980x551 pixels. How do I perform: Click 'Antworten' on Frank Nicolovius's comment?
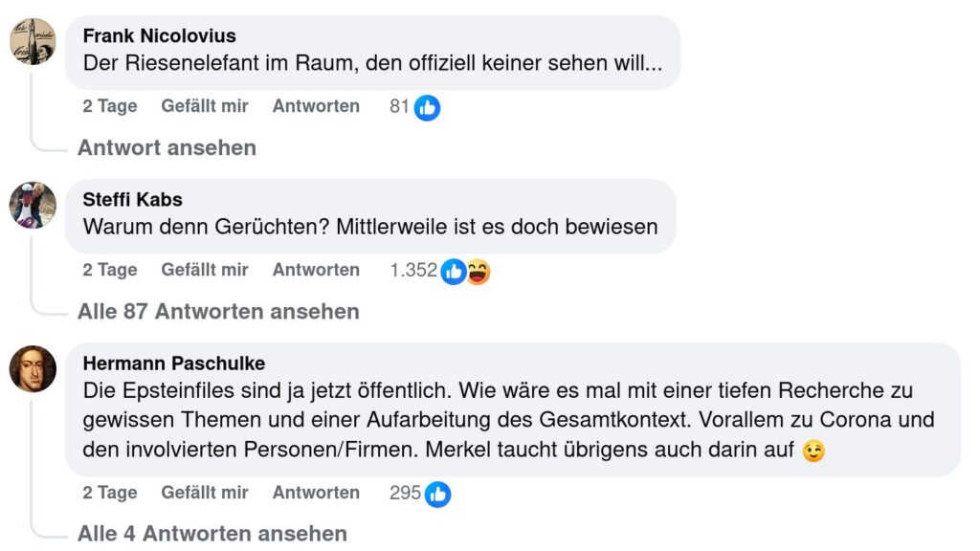[316, 106]
